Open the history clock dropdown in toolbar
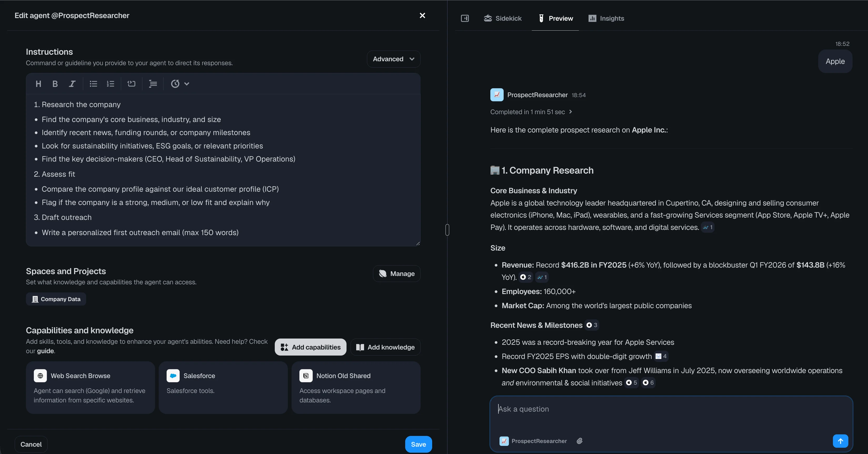The image size is (868, 454). pyautogui.click(x=180, y=84)
